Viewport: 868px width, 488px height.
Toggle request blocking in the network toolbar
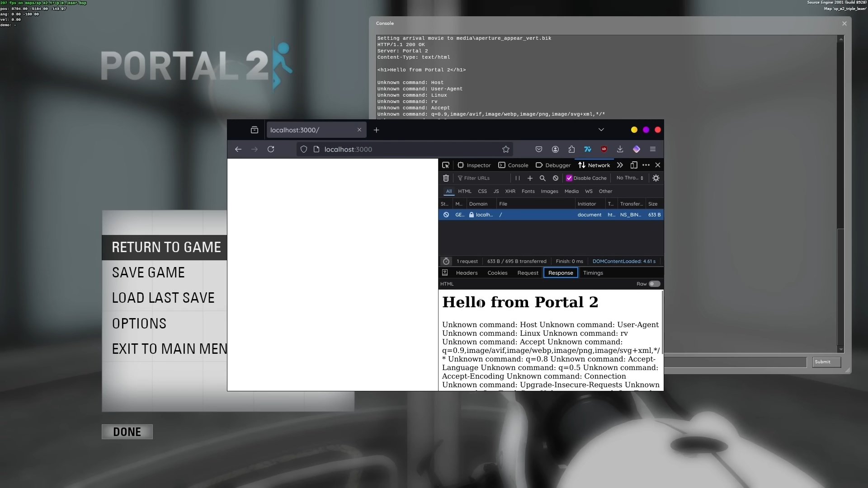(x=555, y=178)
